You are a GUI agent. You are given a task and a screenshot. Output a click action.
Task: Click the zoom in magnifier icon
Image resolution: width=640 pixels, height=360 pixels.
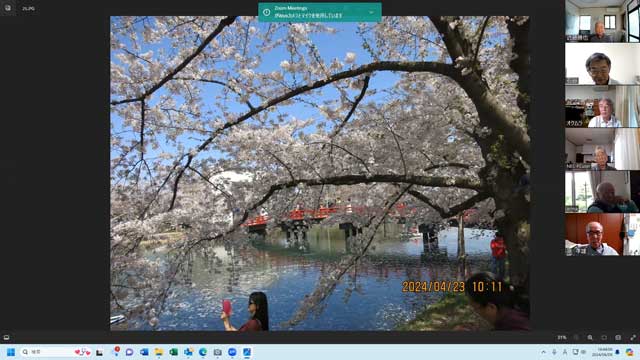click(590, 338)
